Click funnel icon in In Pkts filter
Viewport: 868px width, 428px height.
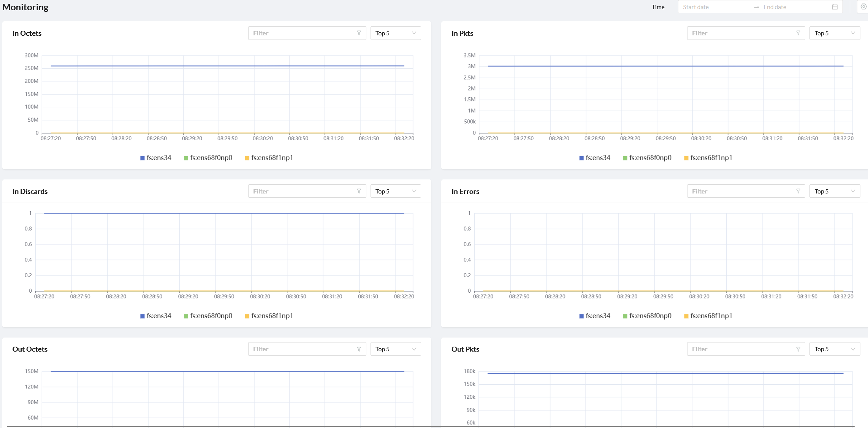coord(798,33)
